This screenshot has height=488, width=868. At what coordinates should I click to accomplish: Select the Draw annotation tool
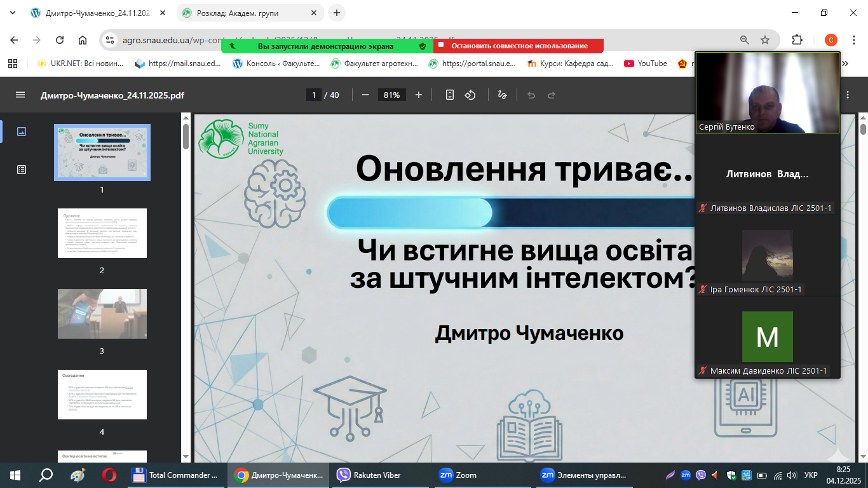point(502,95)
